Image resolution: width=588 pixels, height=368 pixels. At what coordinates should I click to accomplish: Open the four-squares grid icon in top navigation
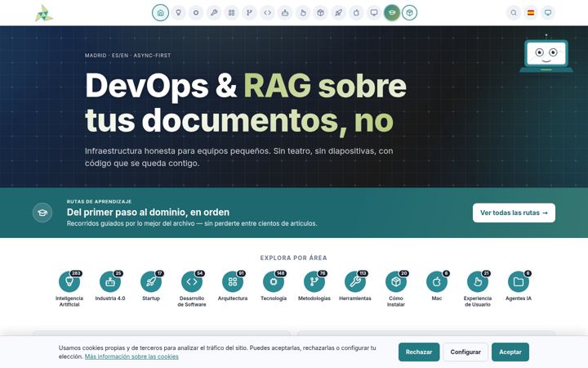pos(231,13)
